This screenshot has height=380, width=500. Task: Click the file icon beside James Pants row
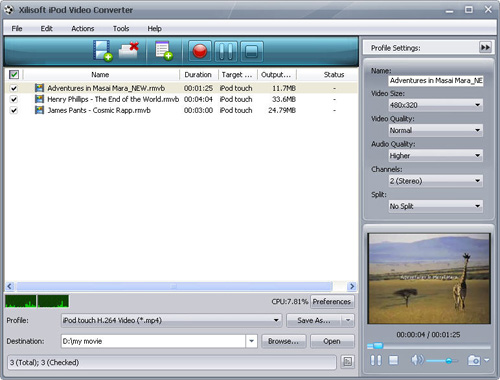tap(39, 110)
